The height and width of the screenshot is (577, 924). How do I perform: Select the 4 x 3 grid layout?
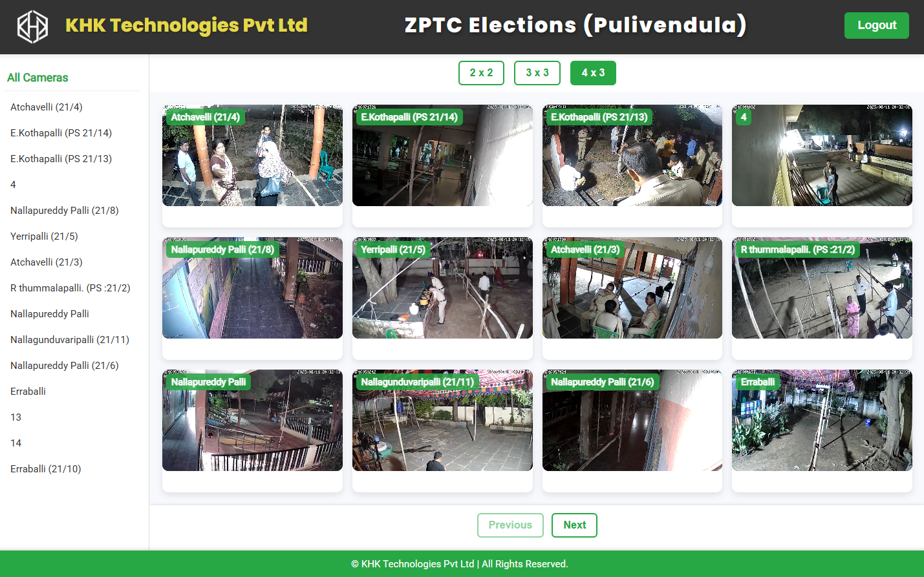pos(593,73)
